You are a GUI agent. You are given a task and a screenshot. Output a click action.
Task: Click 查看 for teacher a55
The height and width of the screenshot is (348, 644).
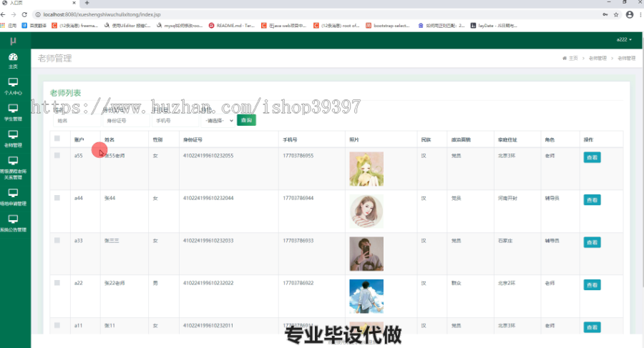pos(592,158)
